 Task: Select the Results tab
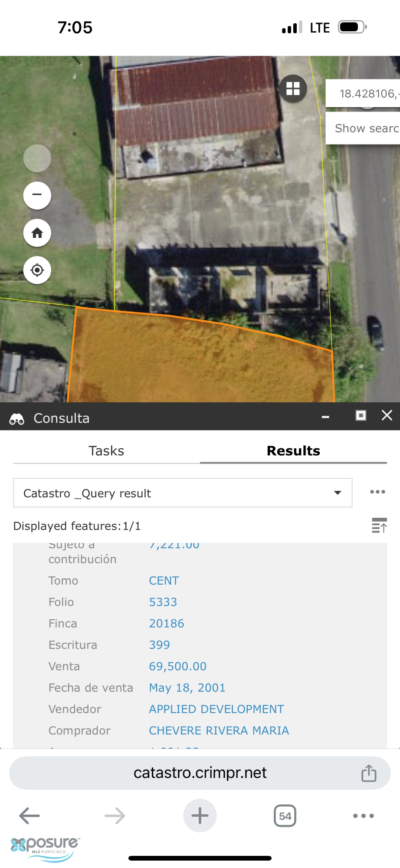293,451
